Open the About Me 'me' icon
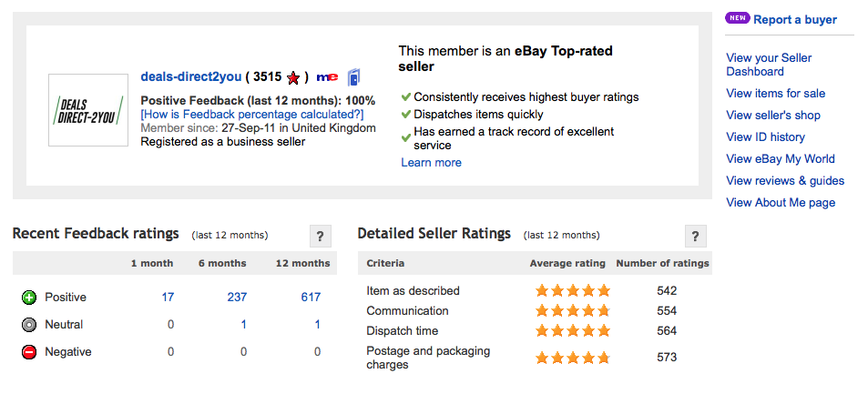This screenshot has height=394, width=868. pyautogui.click(x=327, y=77)
